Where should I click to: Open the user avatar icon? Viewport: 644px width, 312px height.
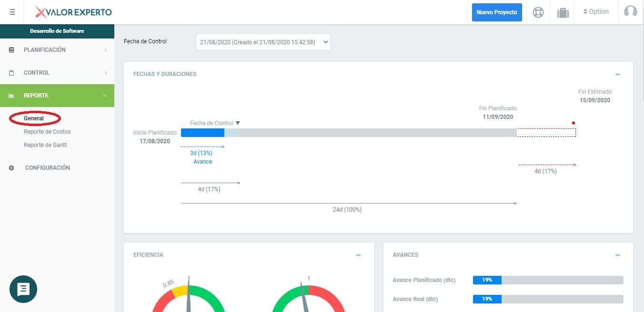[631, 12]
